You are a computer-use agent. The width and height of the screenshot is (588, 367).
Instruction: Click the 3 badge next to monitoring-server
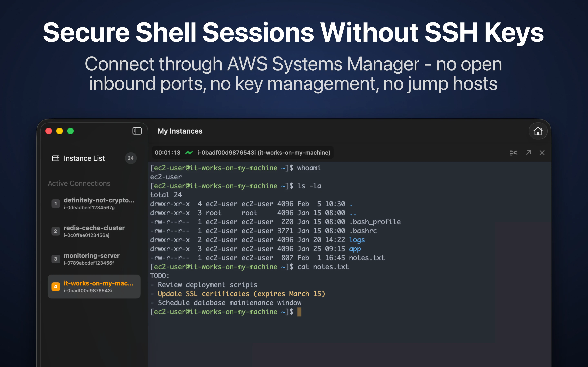56,259
